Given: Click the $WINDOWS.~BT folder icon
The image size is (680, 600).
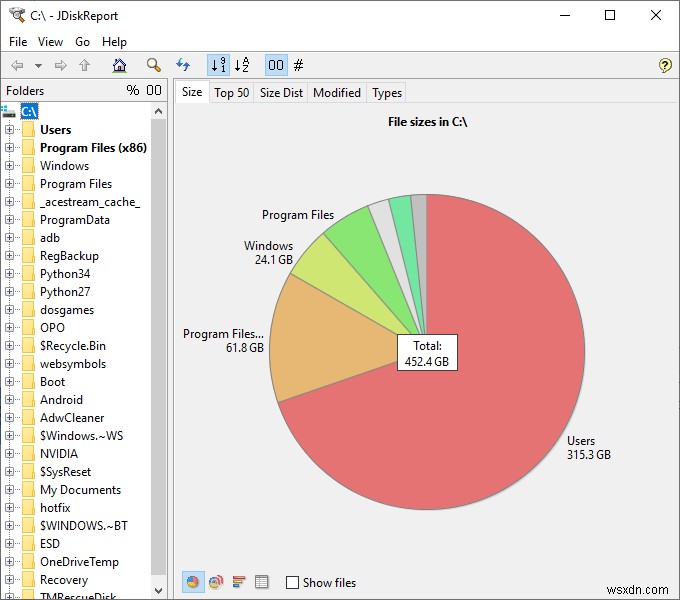Looking at the screenshot, I should click(x=28, y=526).
